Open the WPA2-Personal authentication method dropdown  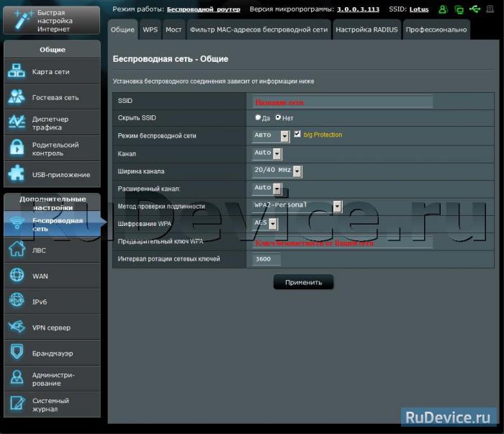(337, 206)
